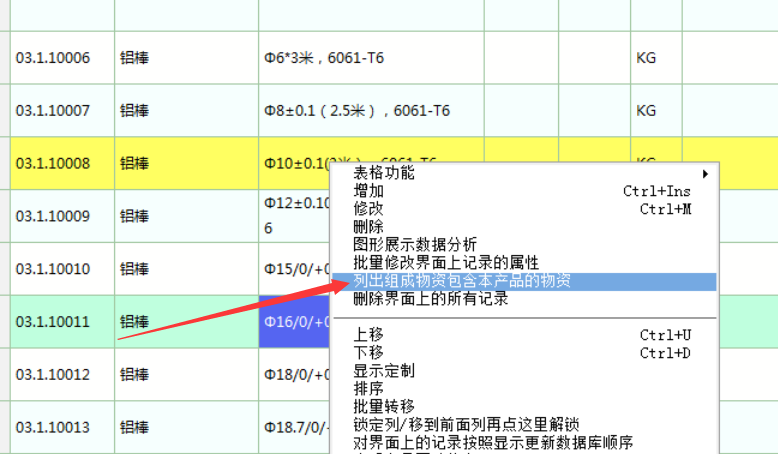Click the row code 03.1.10006
Screen dimensions: 778x454
tap(53, 58)
